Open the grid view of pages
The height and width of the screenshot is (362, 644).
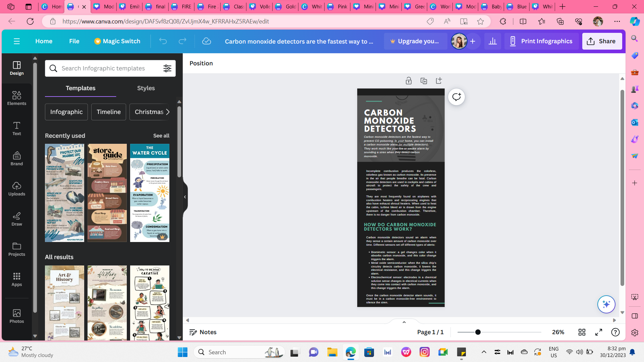[582, 332]
